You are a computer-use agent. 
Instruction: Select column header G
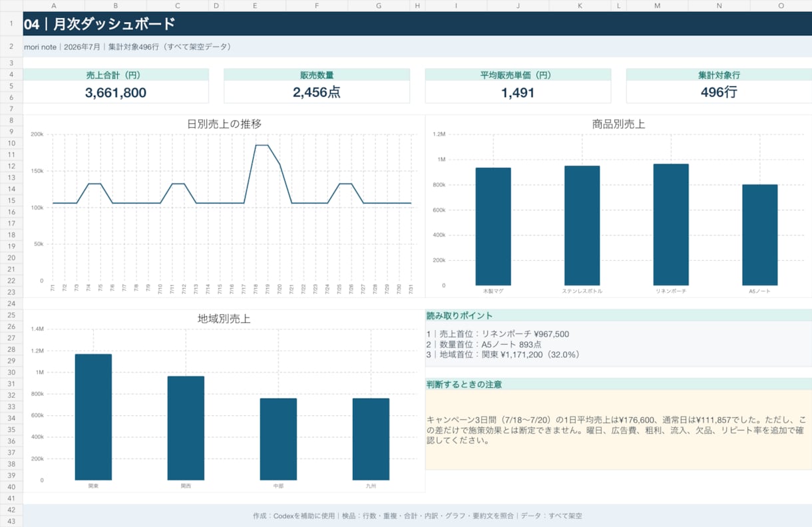coord(379,5)
